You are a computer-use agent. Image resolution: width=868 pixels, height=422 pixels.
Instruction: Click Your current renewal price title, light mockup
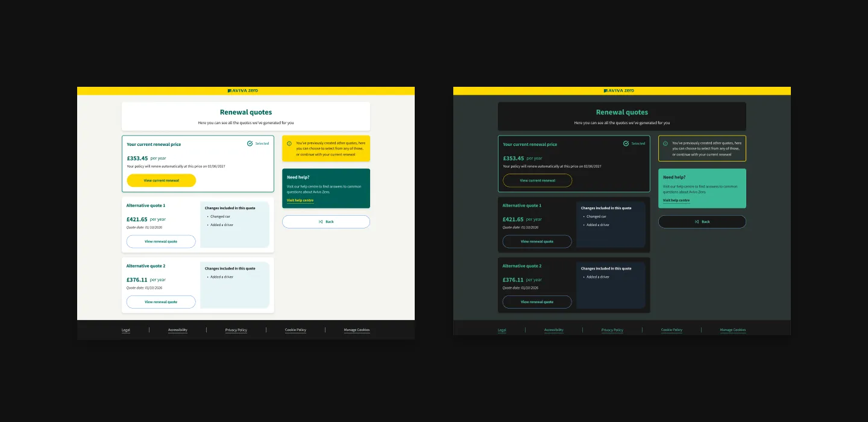[x=154, y=145]
